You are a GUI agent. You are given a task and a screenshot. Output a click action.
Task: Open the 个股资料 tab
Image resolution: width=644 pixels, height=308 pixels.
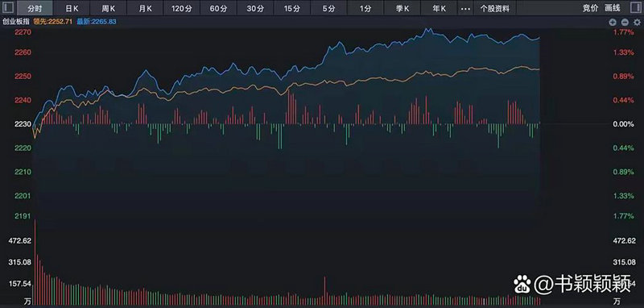494,8
